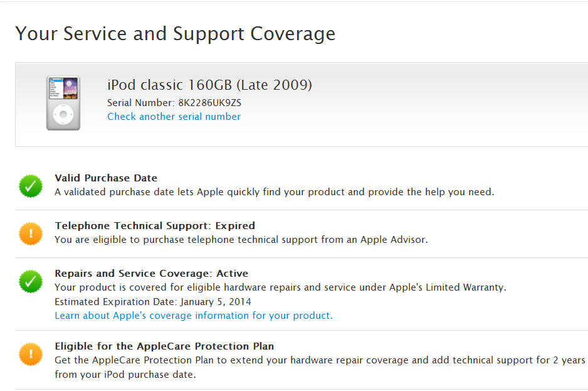Viewport: 588px width, 391px height.
Task: Open the 'Check another serial number' link
Action: (x=174, y=117)
